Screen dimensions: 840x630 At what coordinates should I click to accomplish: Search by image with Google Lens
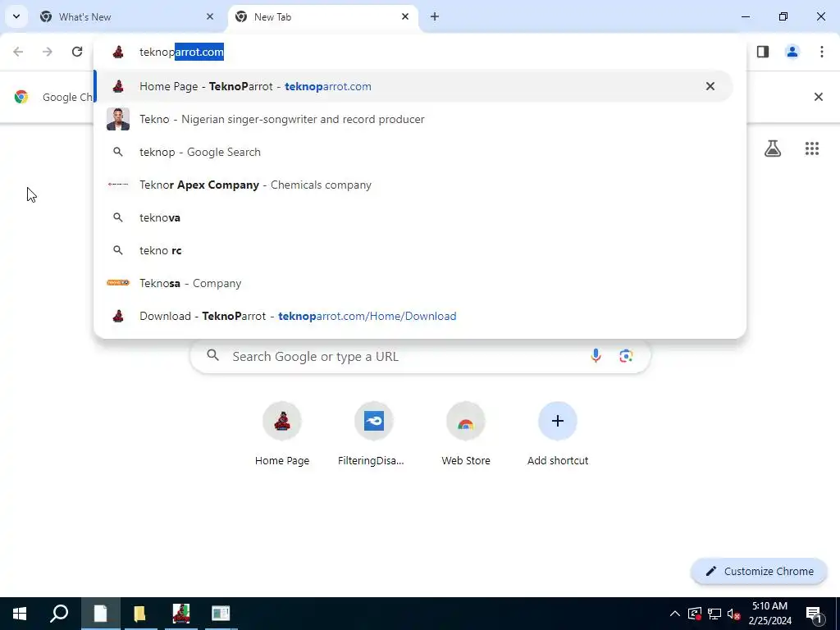click(x=626, y=356)
